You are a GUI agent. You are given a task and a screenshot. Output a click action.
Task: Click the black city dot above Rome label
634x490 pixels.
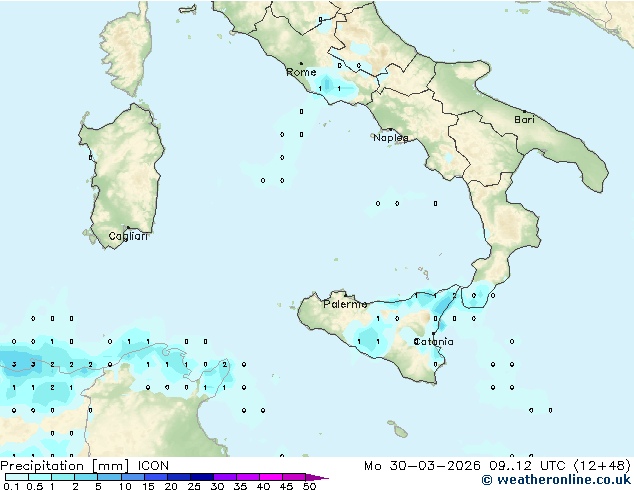[x=301, y=63]
